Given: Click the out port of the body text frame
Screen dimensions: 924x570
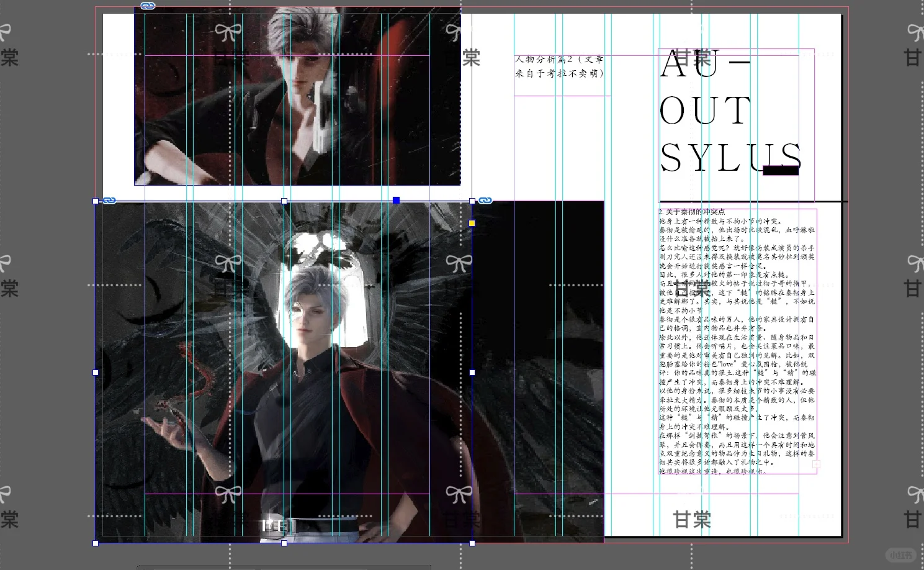Looking at the screenshot, I should 816,464.
